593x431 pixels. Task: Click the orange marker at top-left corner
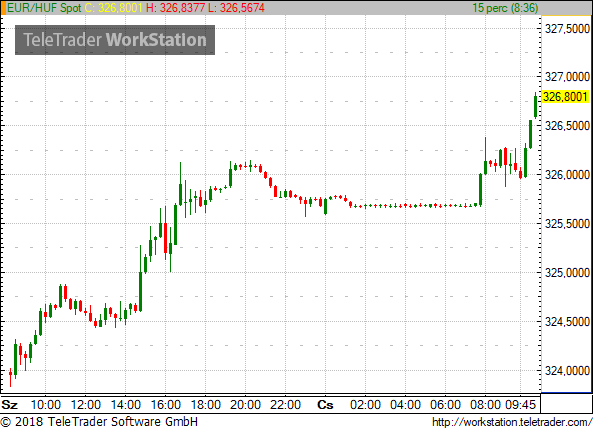pos(3,8)
